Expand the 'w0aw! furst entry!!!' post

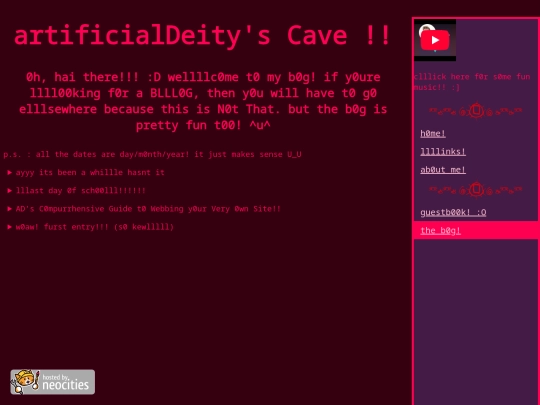tap(91, 227)
